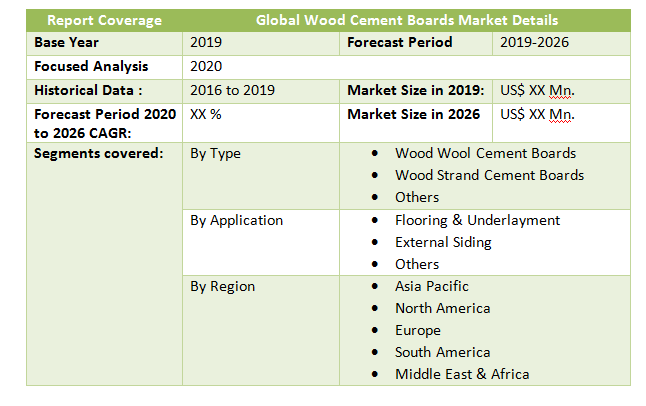Select the By Type segment cell

coord(216,154)
